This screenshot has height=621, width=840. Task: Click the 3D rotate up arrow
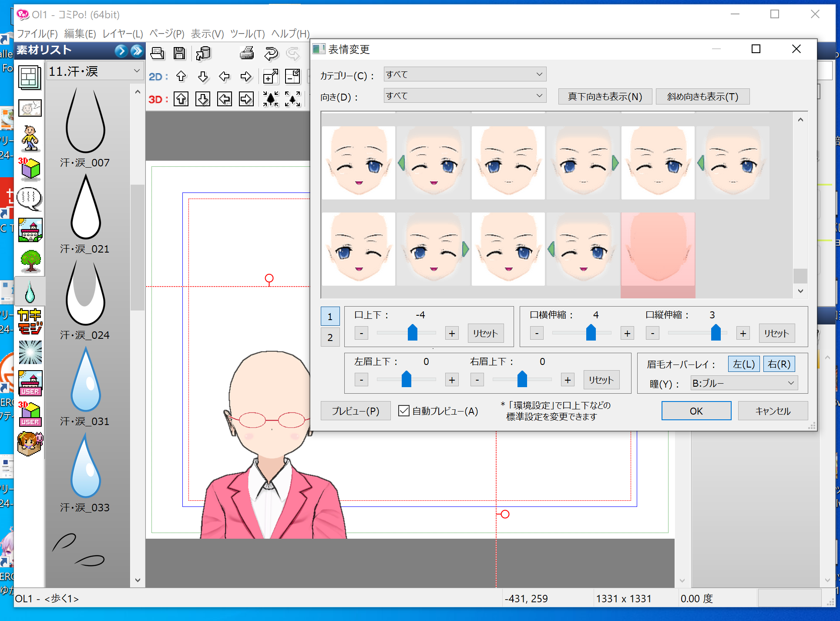coord(181,99)
